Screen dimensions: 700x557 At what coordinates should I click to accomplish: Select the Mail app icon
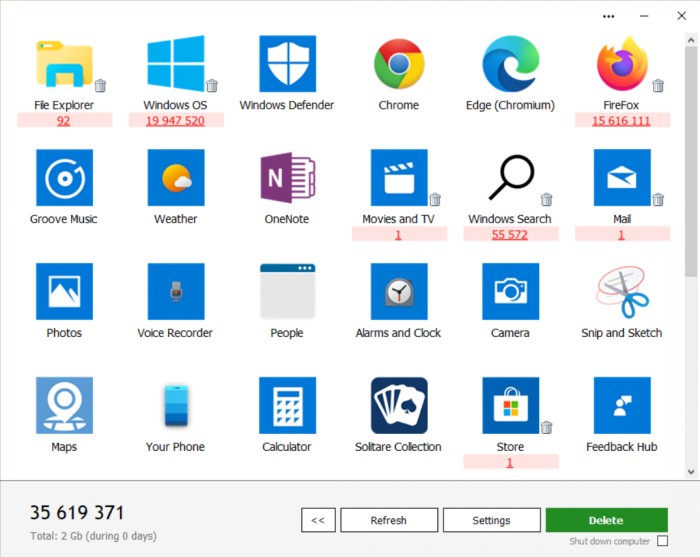(x=622, y=178)
